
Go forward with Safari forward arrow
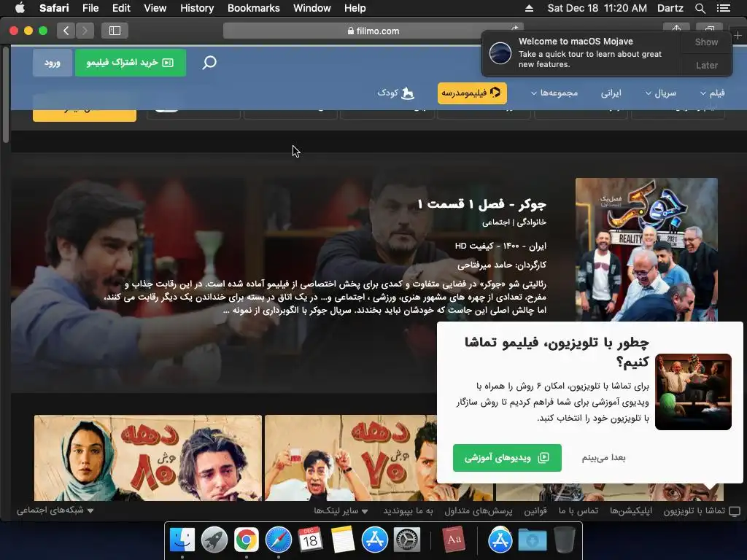85,31
